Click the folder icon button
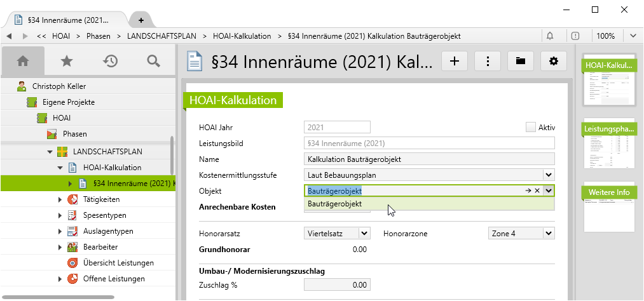The image size is (644, 301). 520,61
